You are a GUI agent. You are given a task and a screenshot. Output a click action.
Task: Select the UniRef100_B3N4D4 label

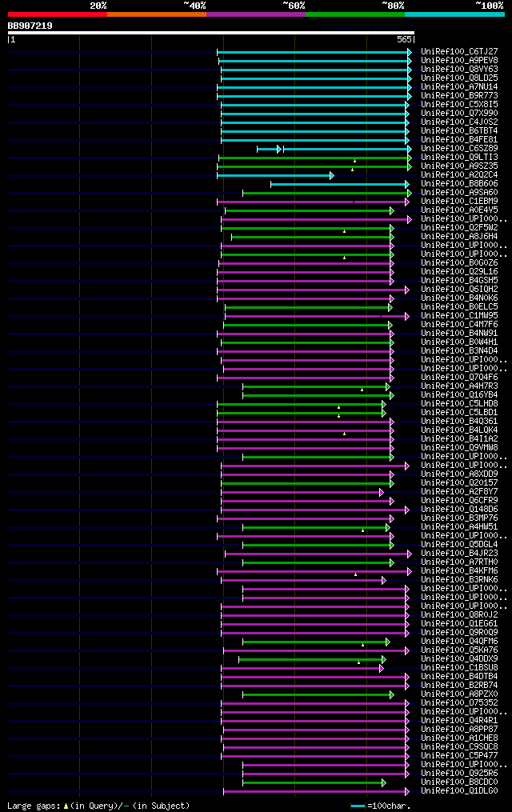[x=459, y=351]
